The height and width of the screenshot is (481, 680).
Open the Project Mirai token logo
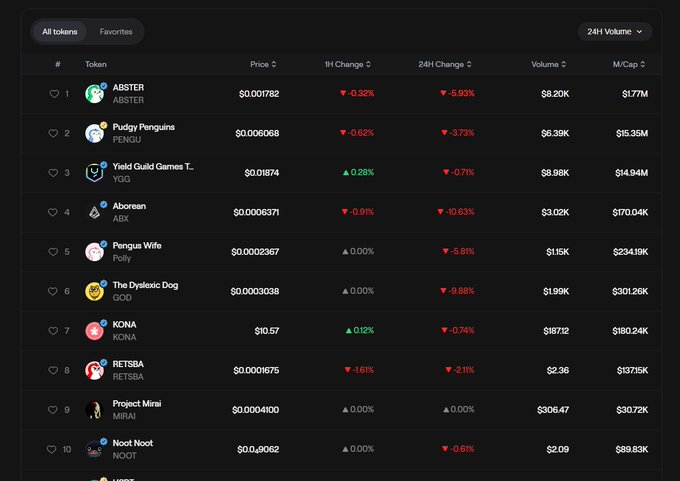94,410
